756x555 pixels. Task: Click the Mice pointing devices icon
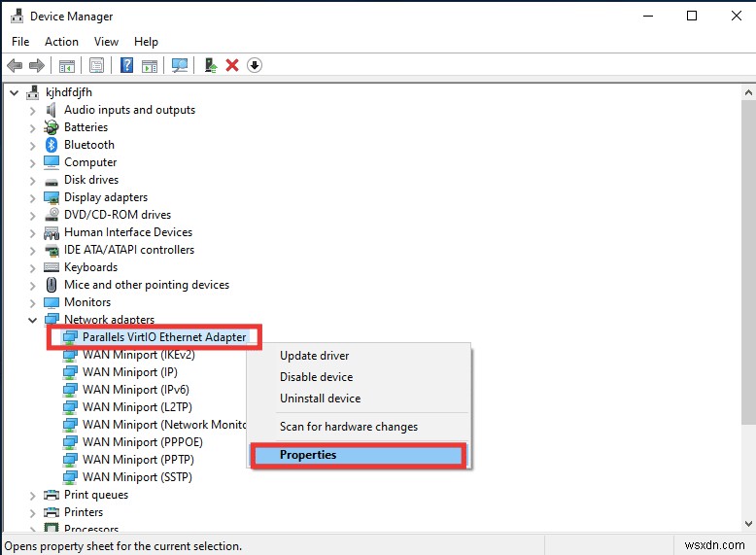click(52, 285)
